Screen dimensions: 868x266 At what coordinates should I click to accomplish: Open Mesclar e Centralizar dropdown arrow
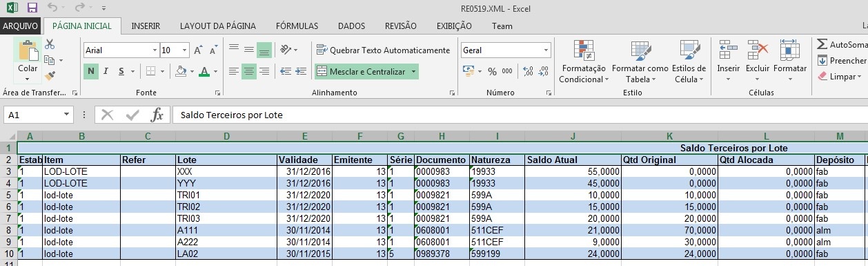tap(413, 71)
